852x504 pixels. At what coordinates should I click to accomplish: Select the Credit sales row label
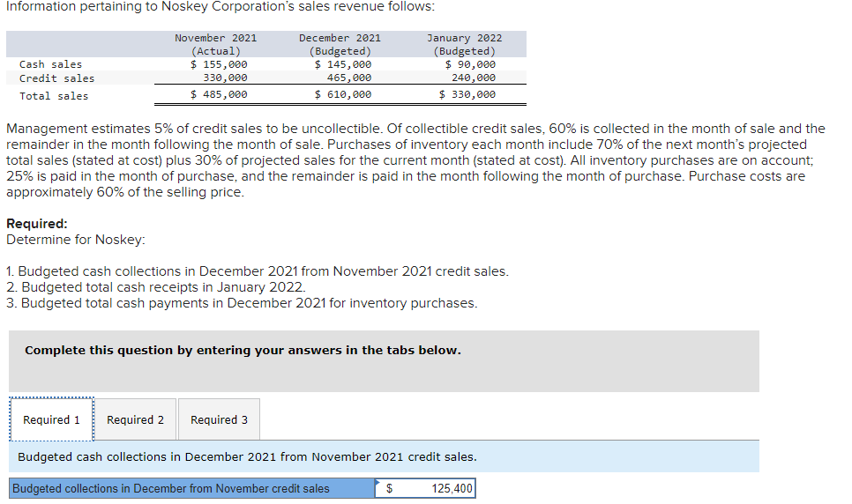(x=56, y=78)
